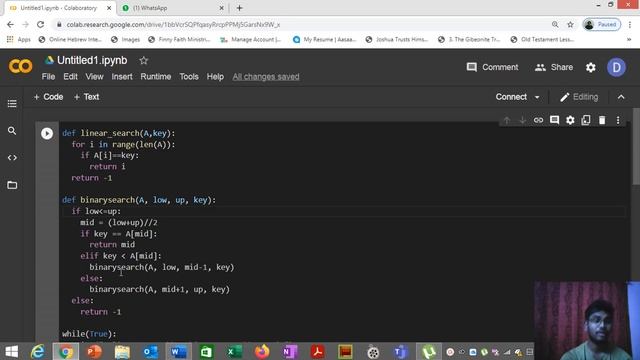Screen dimensions: 640x360
Task: Click the code line 'mid = (low+up)//2'
Action: (x=119, y=222)
